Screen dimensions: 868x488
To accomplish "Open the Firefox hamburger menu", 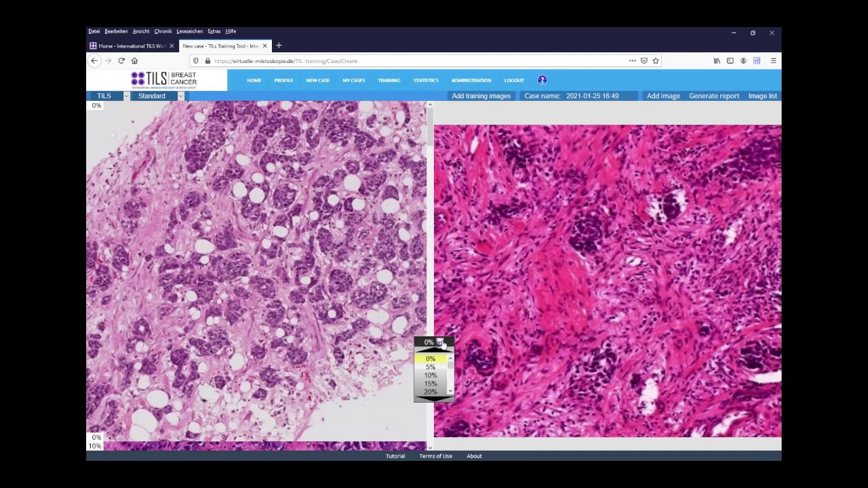I will [x=773, y=60].
